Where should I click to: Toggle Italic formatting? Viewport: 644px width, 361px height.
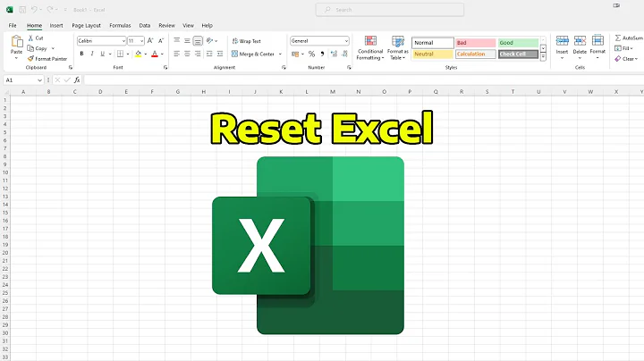coord(92,54)
